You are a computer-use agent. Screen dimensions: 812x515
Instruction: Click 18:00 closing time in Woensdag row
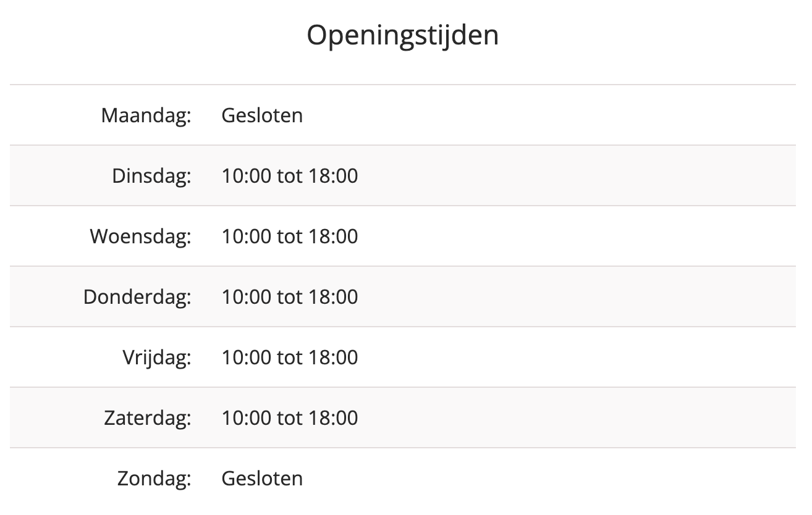click(x=333, y=237)
